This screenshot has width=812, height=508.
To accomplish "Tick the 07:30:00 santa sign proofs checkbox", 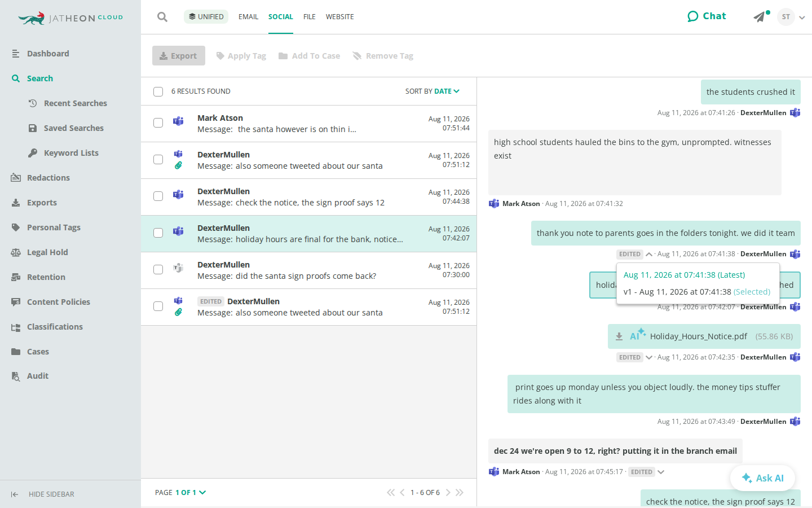I will [158, 269].
